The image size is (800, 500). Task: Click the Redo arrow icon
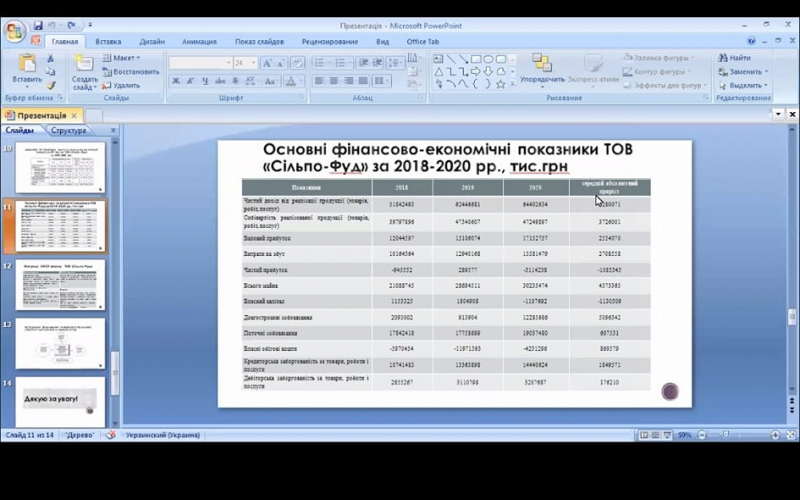coord(71,25)
